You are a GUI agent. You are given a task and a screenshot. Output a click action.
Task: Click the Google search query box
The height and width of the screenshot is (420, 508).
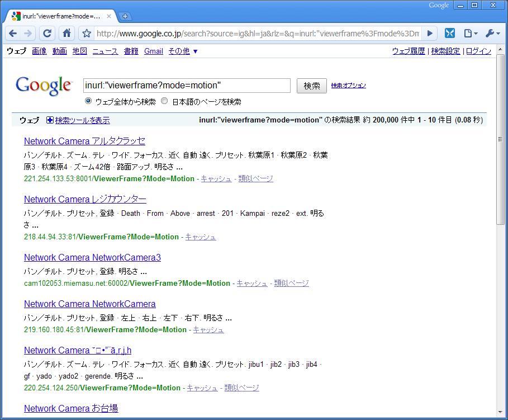(187, 86)
